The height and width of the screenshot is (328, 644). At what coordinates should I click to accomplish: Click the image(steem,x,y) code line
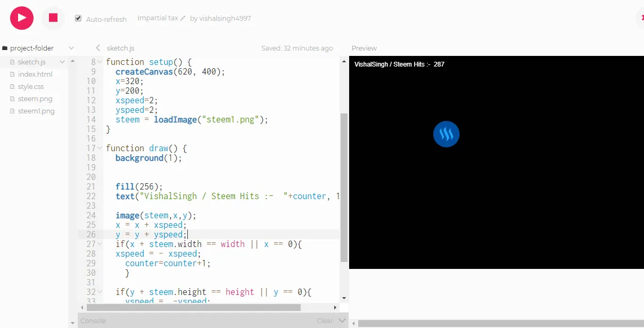156,216
